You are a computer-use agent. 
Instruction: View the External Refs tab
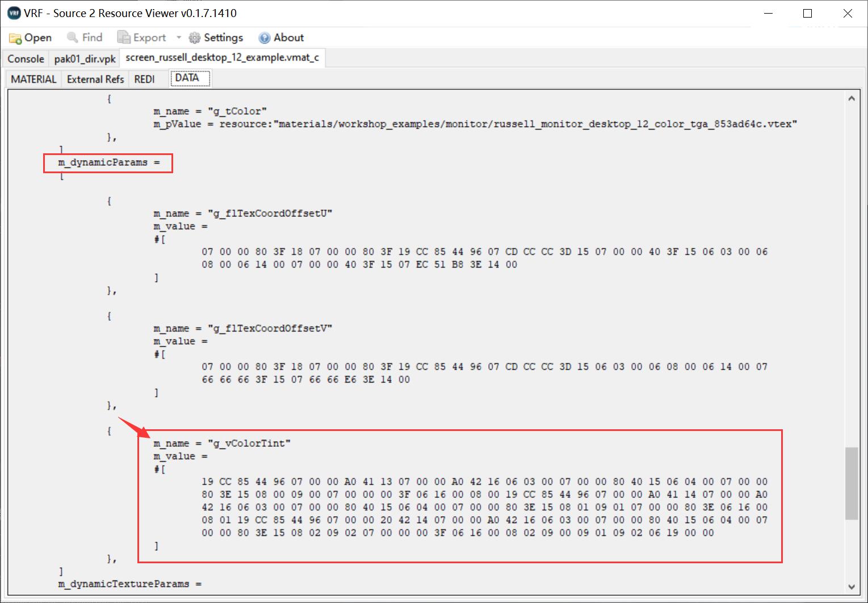point(94,79)
